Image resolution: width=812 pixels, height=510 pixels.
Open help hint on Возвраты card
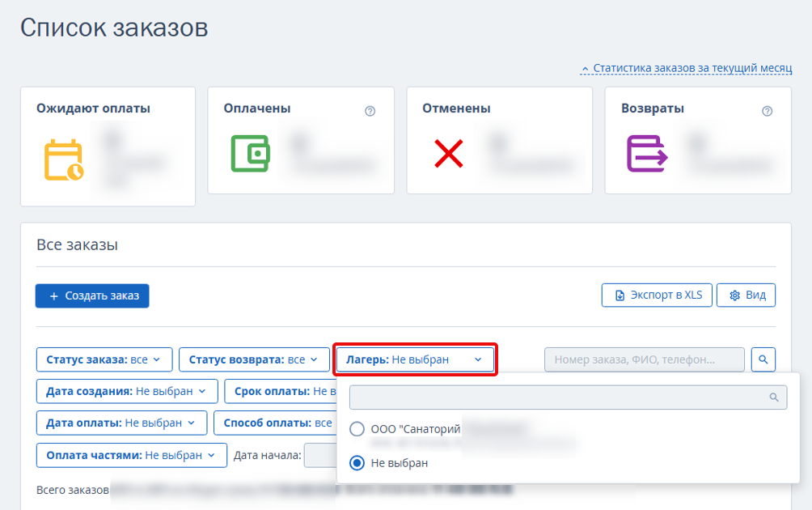point(767,111)
